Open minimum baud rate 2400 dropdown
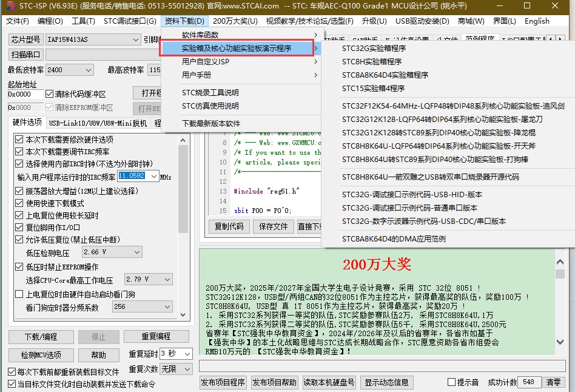This screenshot has width=575, height=392. pos(89,70)
